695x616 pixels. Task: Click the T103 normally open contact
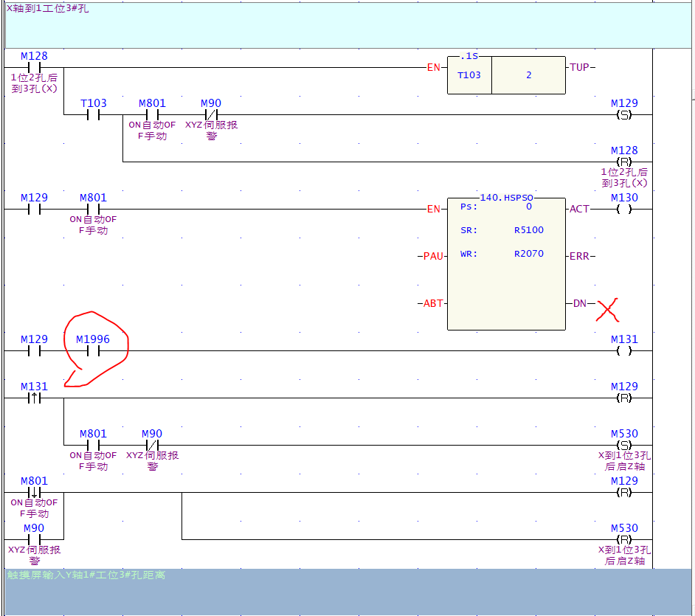click(x=93, y=115)
